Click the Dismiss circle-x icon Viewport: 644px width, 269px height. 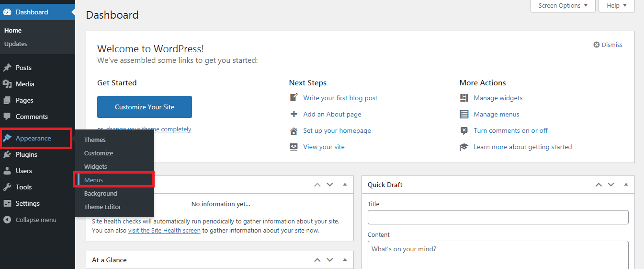(x=597, y=45)
